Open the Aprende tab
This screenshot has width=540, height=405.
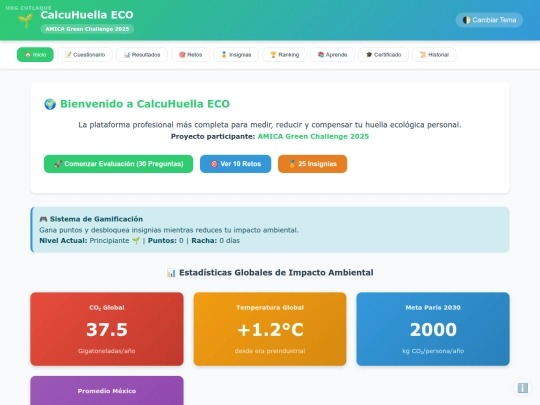(x=332, y=54)
